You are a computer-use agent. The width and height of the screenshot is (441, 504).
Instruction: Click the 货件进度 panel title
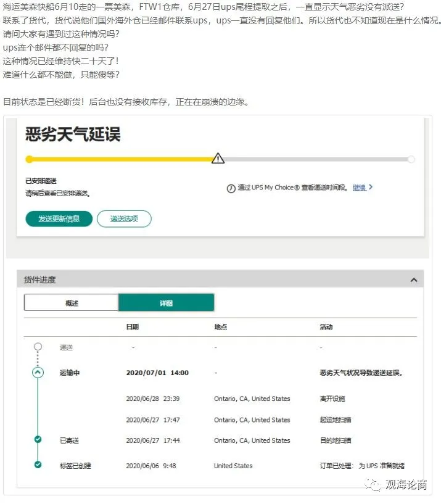[39, 280]
